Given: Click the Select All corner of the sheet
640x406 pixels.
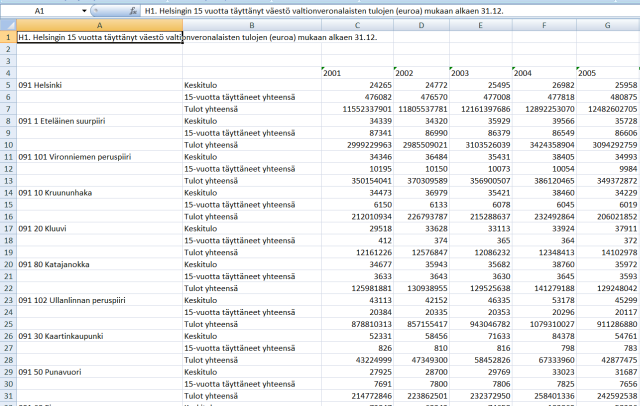Looking at the screenshot, I should 8,25.
